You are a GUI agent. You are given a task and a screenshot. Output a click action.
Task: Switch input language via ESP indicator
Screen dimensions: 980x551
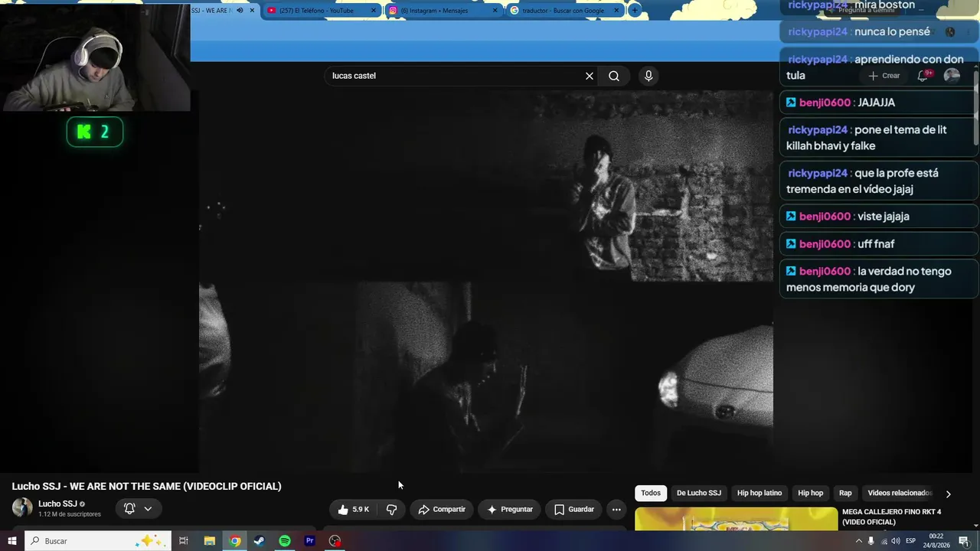click(x=911, y=541)
